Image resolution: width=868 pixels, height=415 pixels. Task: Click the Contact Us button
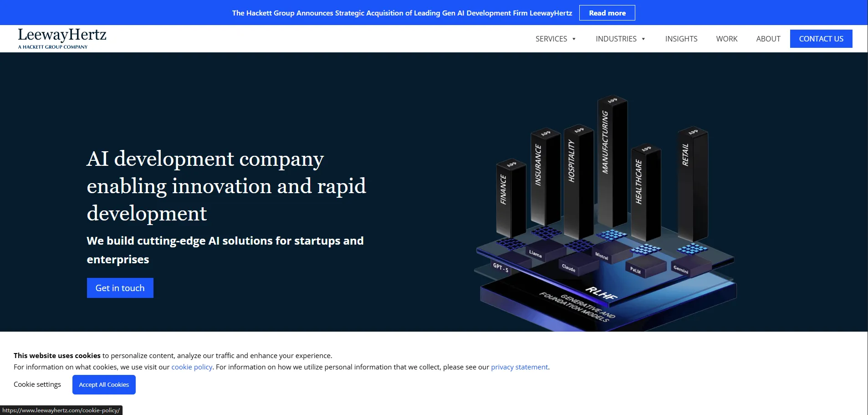(821, 39)
